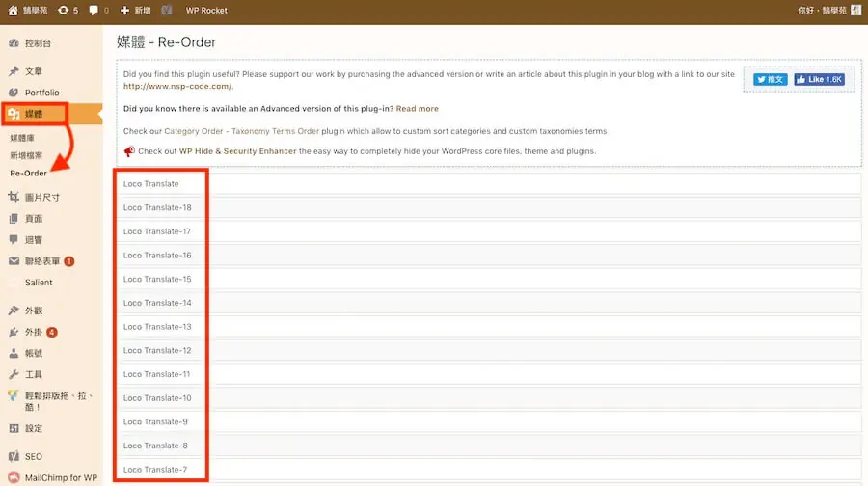Select the Loco Translate-10 row
Screen dimensions: 868x486
[488, 398]
